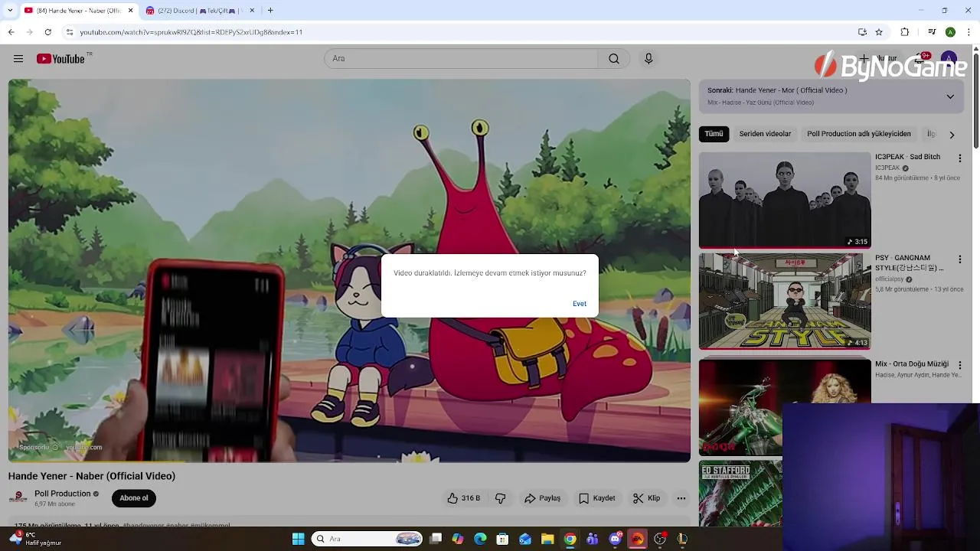The height and width of the screenshot is (551, 980).
Task: Open options menu for IC3PEAK video
Action: (x=960, y=158)
